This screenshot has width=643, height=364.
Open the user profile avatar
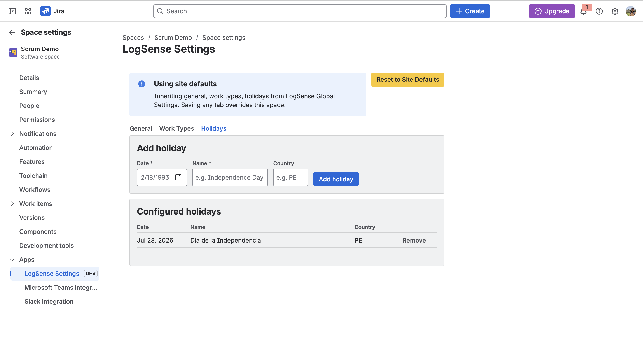coord(631,11)
